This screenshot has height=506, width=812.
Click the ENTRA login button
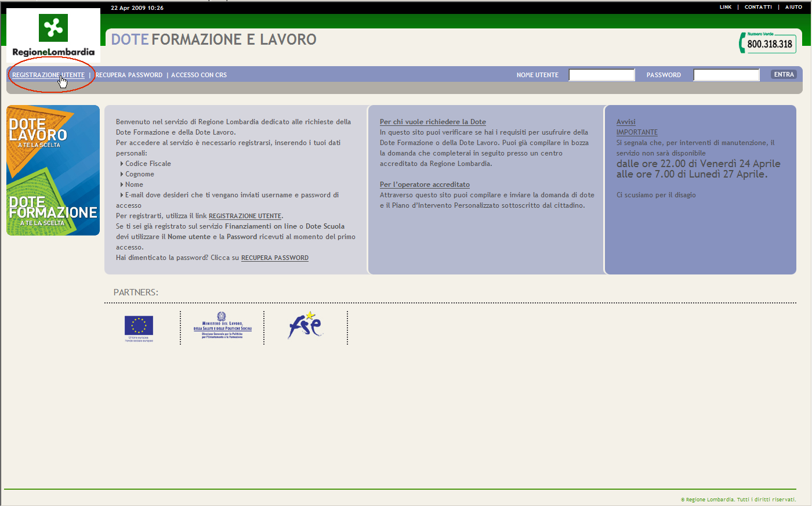784,74
